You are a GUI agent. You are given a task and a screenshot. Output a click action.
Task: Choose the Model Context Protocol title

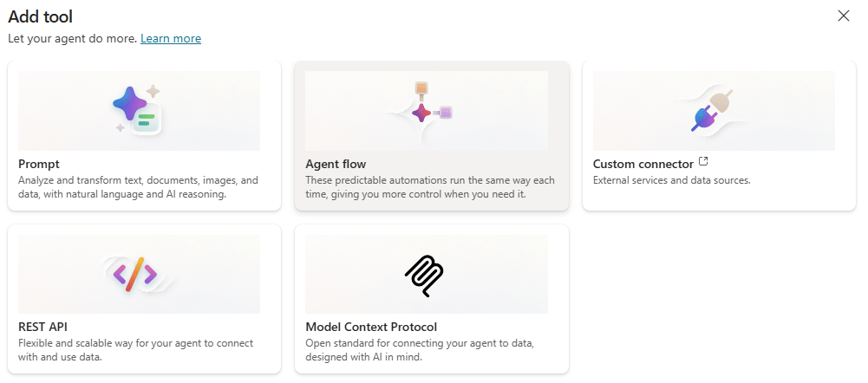(371, 327)
